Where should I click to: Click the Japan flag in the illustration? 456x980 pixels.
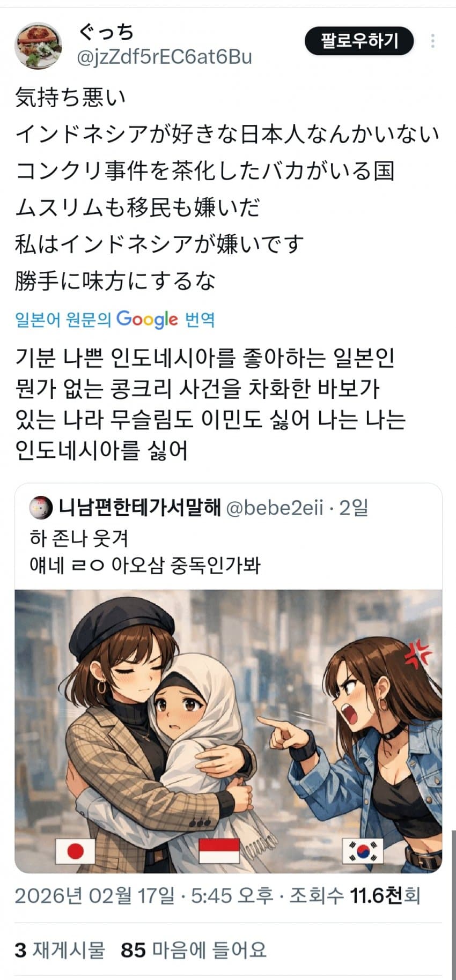pyautogui.click(x=76, y=851)
